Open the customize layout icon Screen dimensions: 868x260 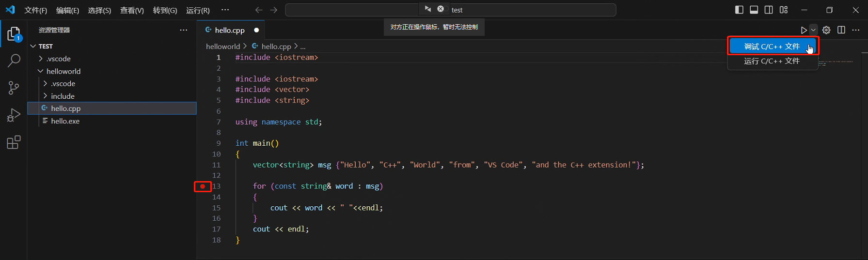tap(784, 10)
